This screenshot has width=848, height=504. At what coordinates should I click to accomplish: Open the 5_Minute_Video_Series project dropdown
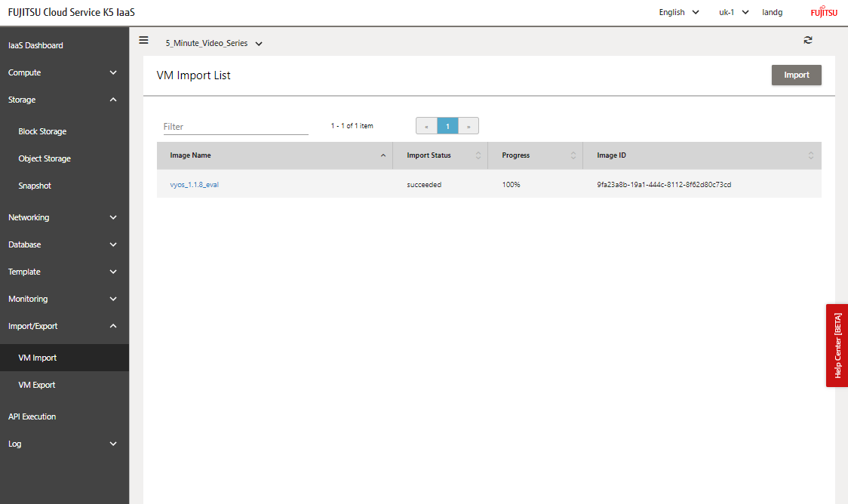click(214, 43)
